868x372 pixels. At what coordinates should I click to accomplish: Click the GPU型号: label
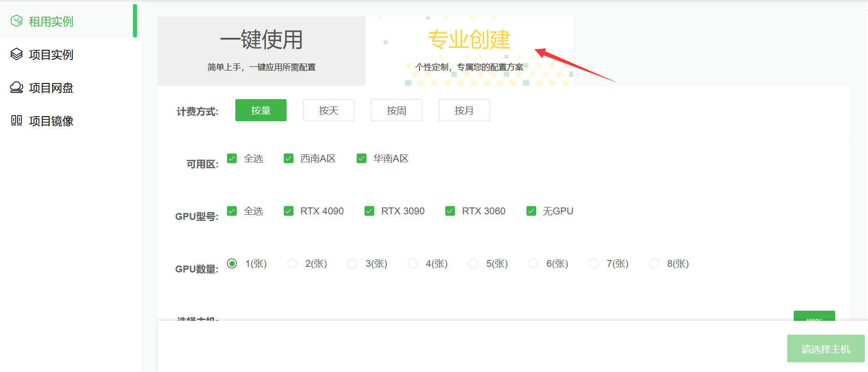click(x=197, y=217)
